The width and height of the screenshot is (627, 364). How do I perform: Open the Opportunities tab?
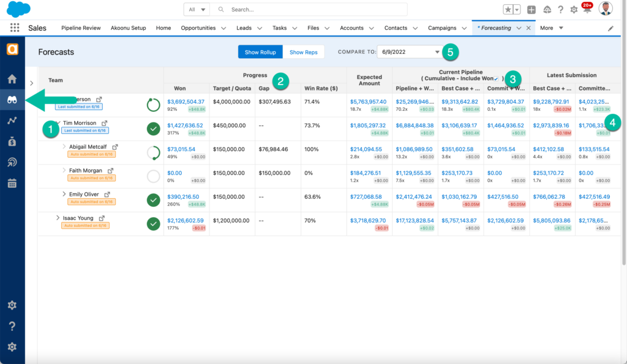198,28
